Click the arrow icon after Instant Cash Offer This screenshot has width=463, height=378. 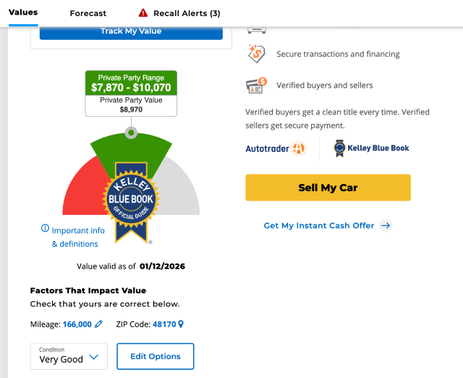point(386,226)
